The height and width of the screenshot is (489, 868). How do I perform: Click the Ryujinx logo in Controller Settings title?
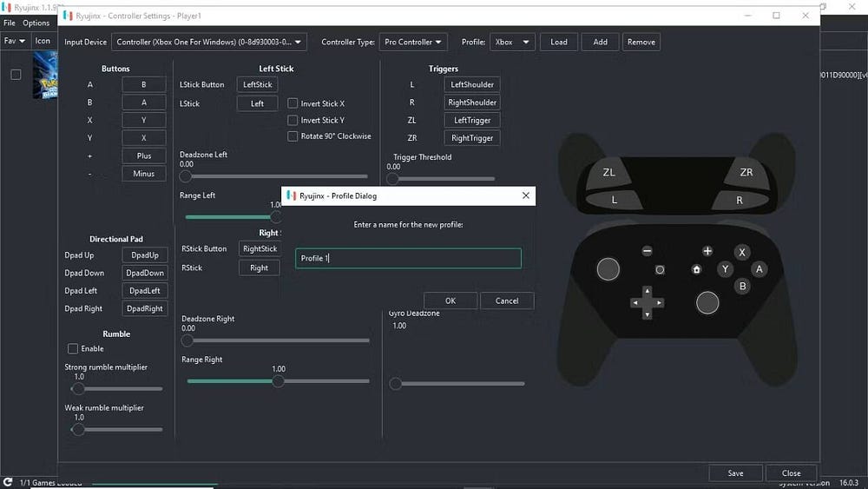(x=68, y=16)
